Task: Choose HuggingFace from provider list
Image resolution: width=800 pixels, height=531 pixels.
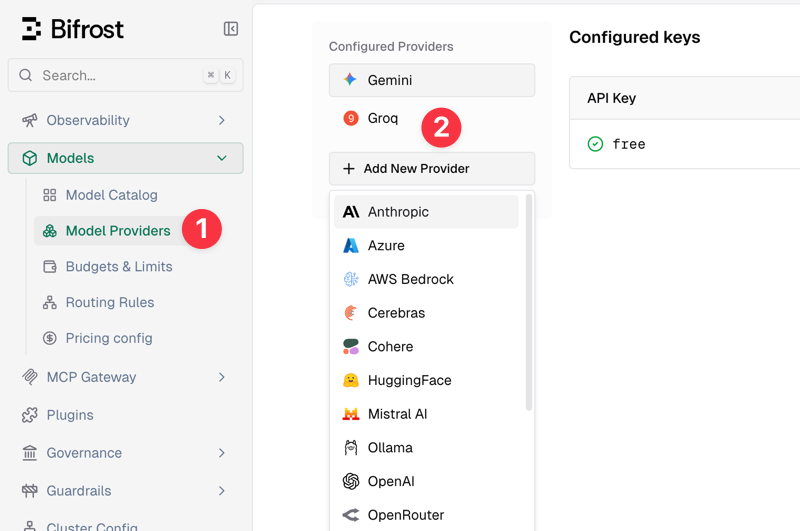Action: (426, 380)
